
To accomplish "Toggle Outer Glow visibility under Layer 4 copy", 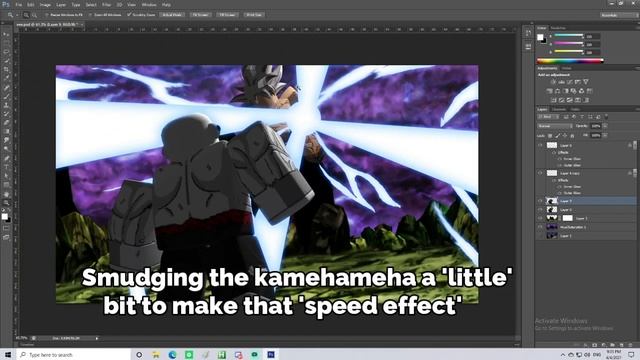I will pos(559,193).
